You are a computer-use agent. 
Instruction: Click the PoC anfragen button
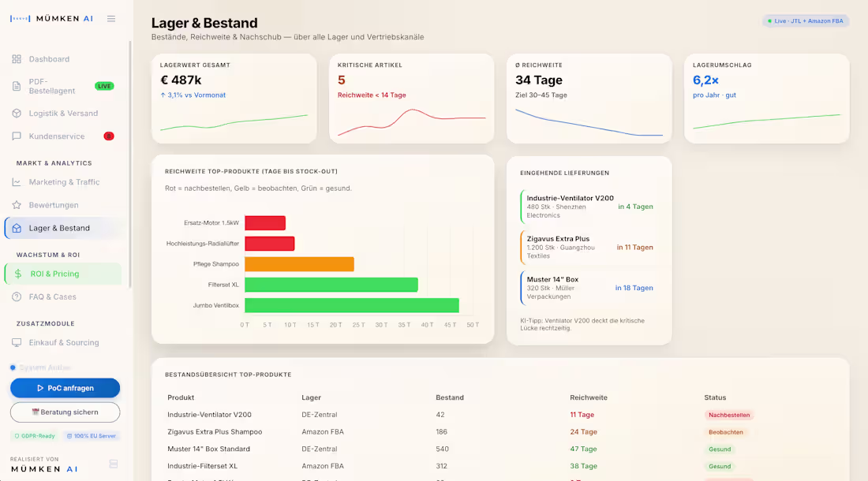(x=65, y=388)
